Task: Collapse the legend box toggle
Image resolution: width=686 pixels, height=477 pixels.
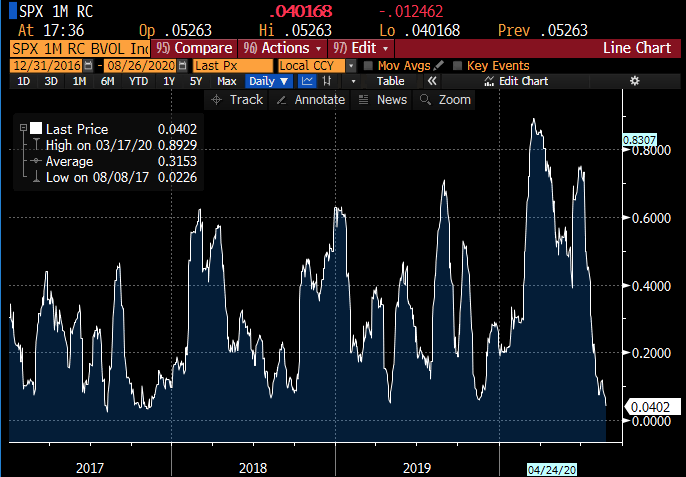Action: (23, 128)
